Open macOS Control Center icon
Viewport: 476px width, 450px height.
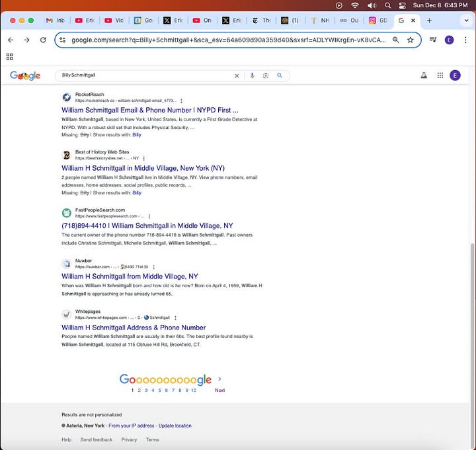point(402,5)
